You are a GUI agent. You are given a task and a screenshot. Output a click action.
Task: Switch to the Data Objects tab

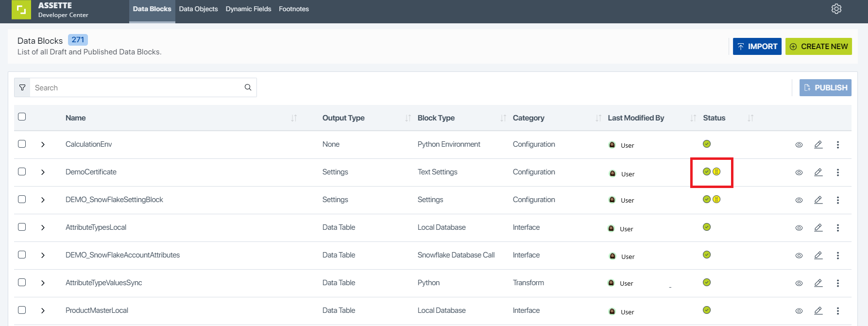point(198,9)
